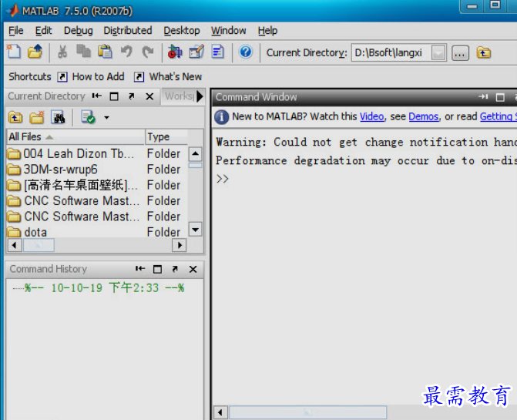Create new folder in Current Directory panel
Viewport: 517px width, 420px height.
37,117
